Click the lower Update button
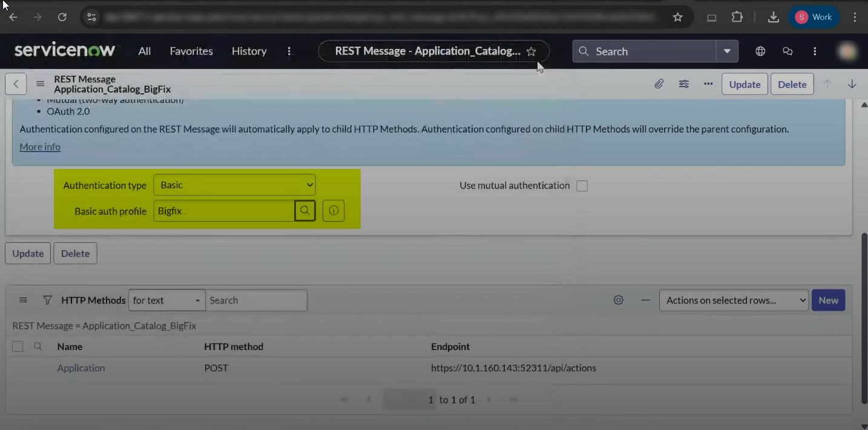Image resolution: width=868 pixels, height=430 pixels. pos(28,253)
